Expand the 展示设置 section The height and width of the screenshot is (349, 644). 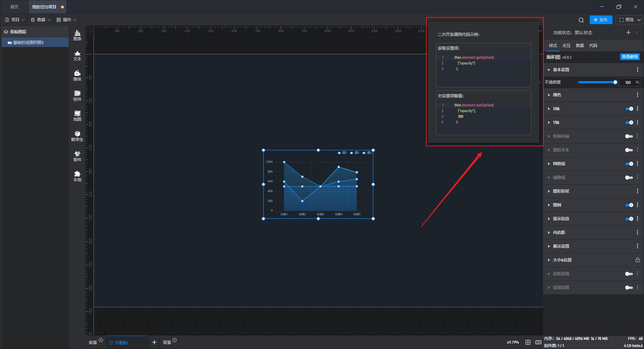point(549,246)
